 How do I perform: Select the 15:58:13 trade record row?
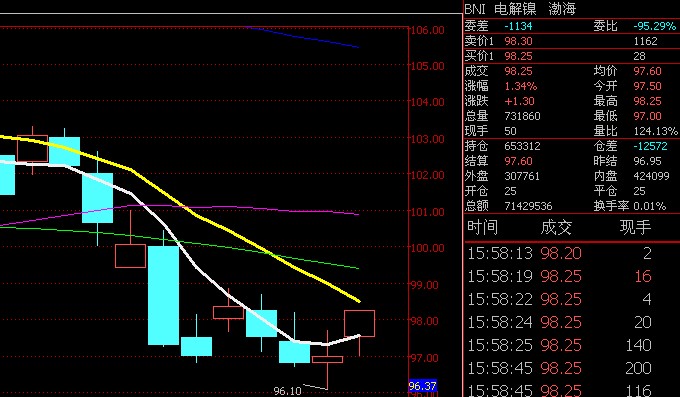[x=572, y=253]
